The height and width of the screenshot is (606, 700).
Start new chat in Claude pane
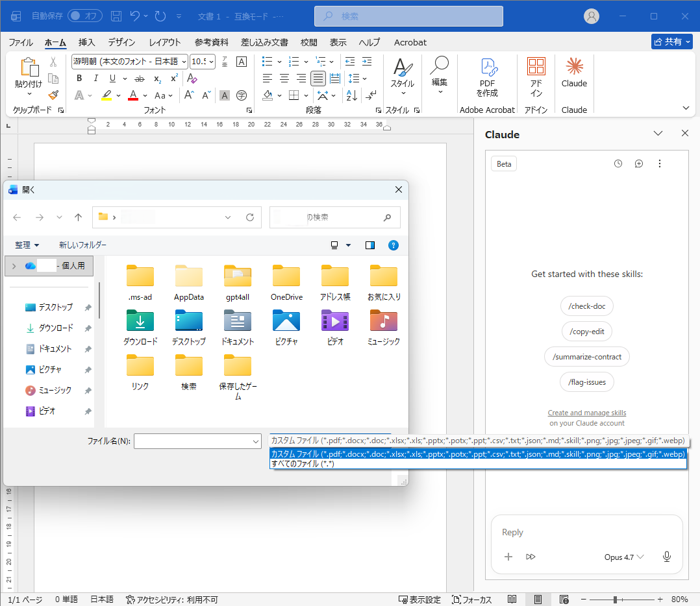639,164
